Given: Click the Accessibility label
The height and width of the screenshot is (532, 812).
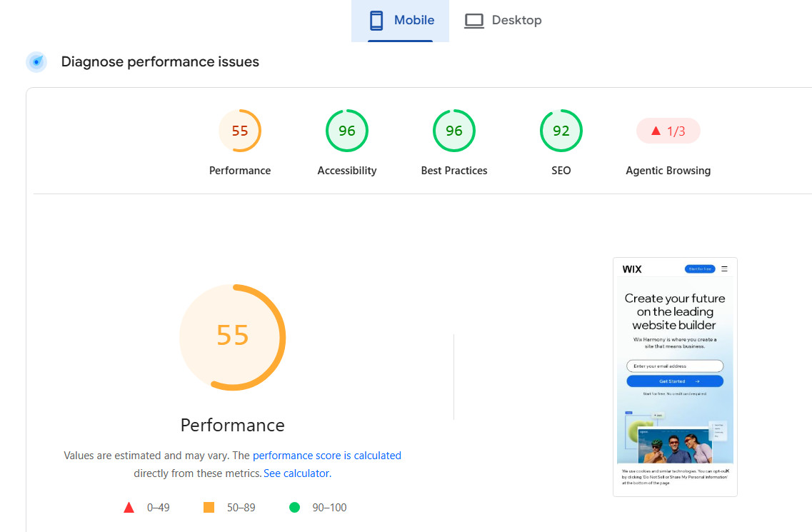Looking at the screenshot, I should [347, 171].
